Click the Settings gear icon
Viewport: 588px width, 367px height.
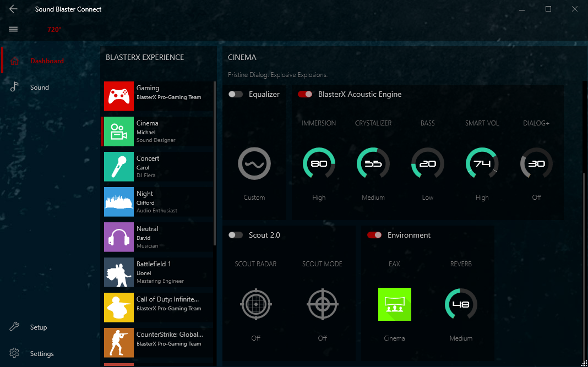click(14, 353)
